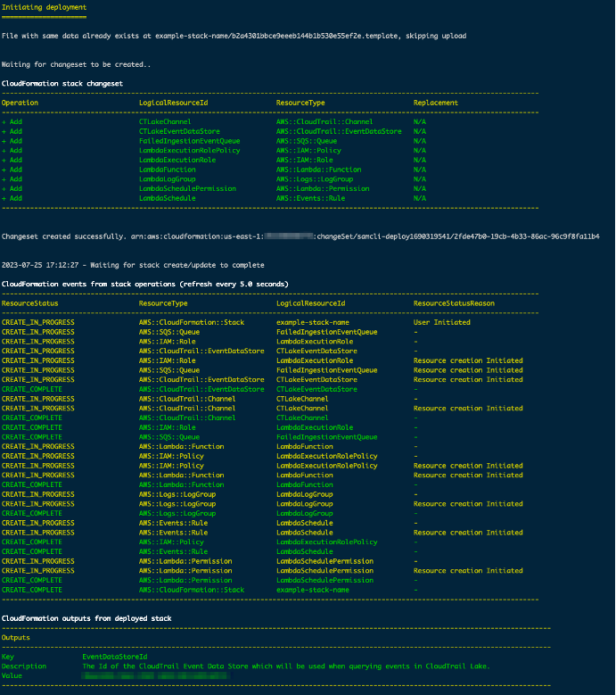Select the "Key" label in outputs

(x=7, y=657)
